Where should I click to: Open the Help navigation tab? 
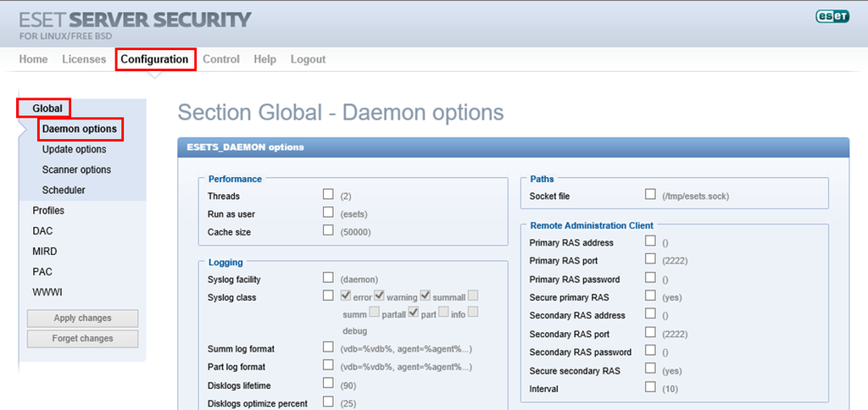(x=265, y=59)
